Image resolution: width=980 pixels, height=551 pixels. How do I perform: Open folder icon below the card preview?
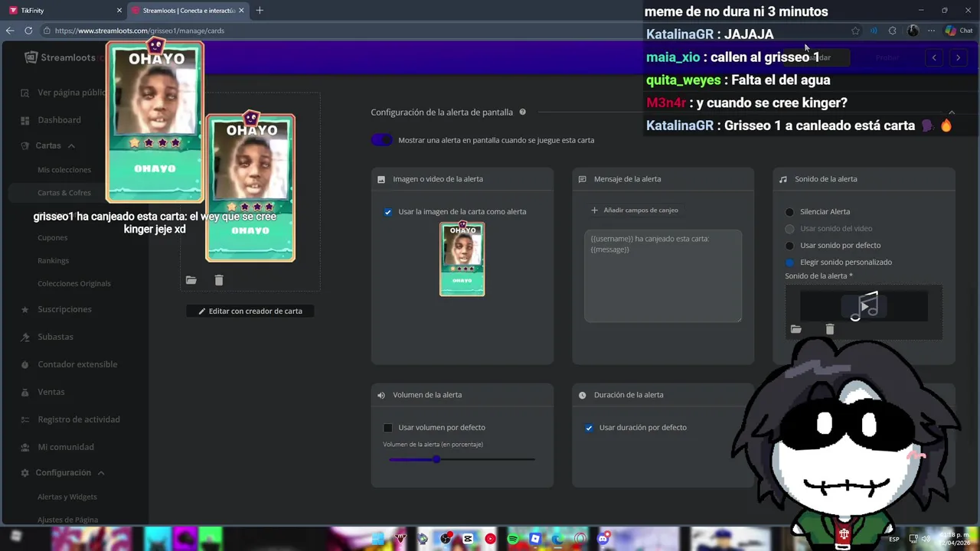tap(191, 280)
